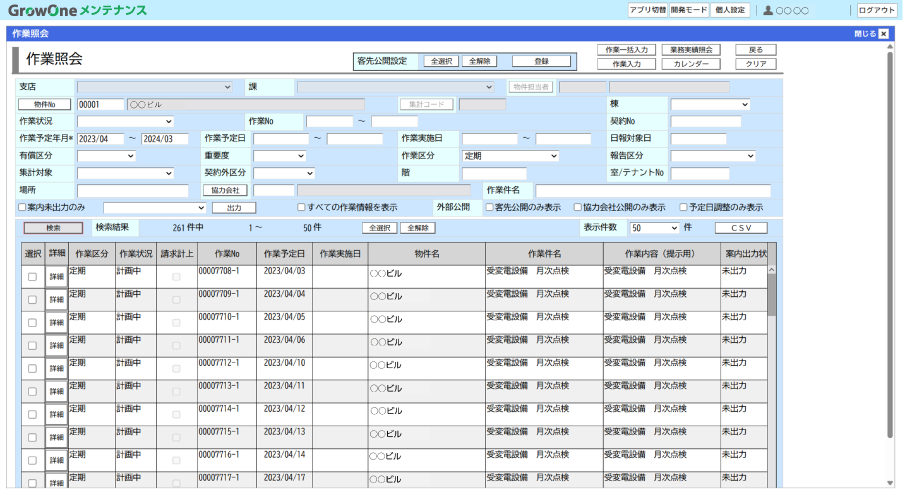Screen dimensions: 903x495
Task: Click 全解除 beside search results
Action: pos(418,228)
